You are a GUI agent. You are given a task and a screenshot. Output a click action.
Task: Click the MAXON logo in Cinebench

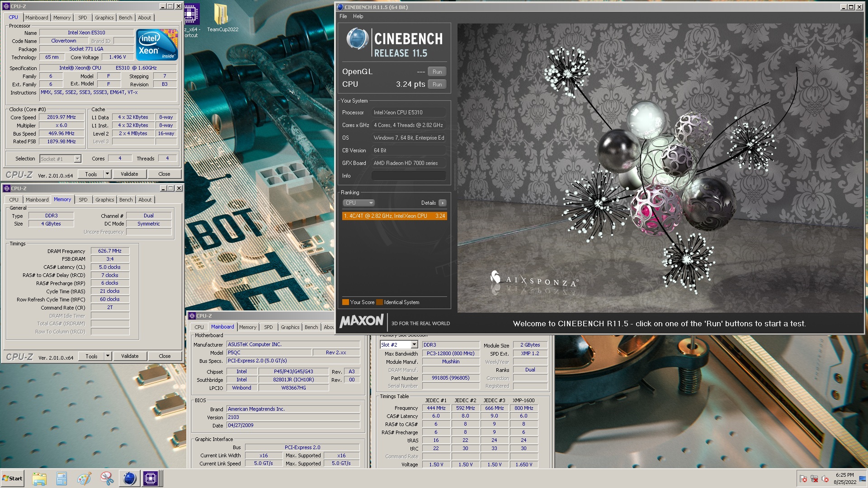(x=362, y=321)
